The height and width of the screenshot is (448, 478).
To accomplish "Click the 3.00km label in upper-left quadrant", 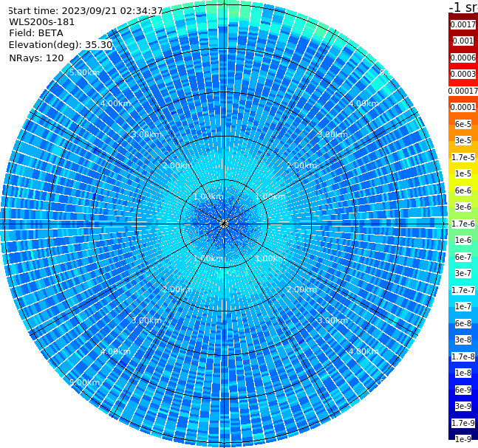I will tap(146, 134).
